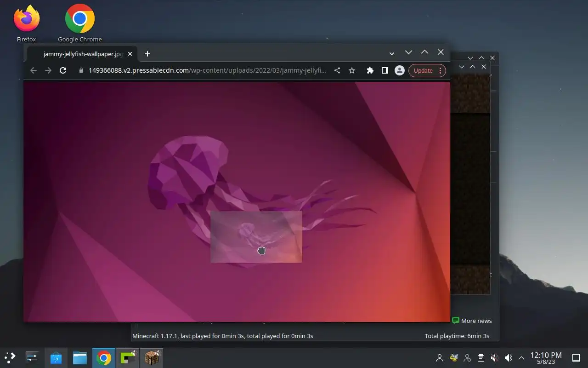This screenshot has height=368, width=588.
Task: Open Chrome profile avatar menu
Action: click(x=400, y=70)
